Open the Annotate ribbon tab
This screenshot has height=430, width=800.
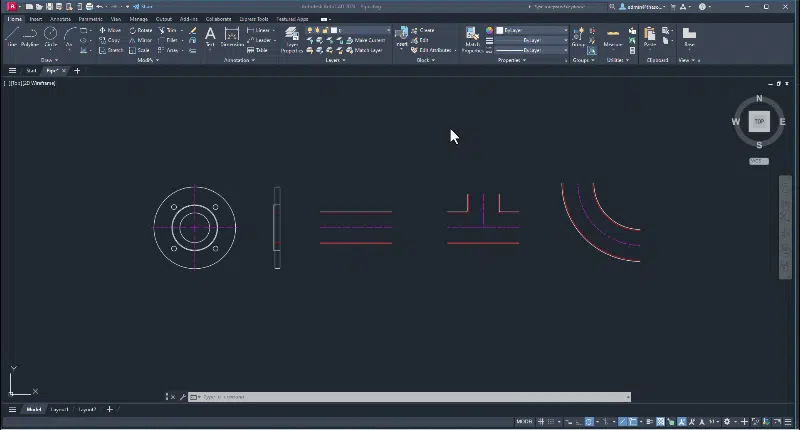point(60,19)
